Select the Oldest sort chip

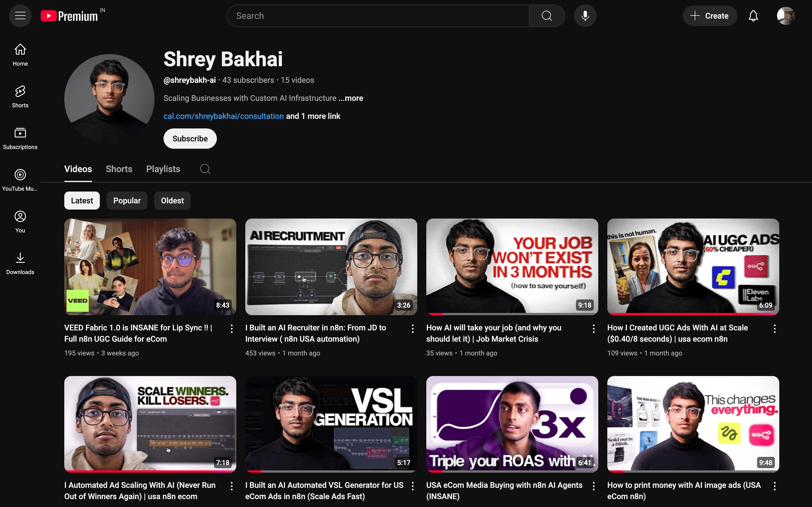coord(172,201)
